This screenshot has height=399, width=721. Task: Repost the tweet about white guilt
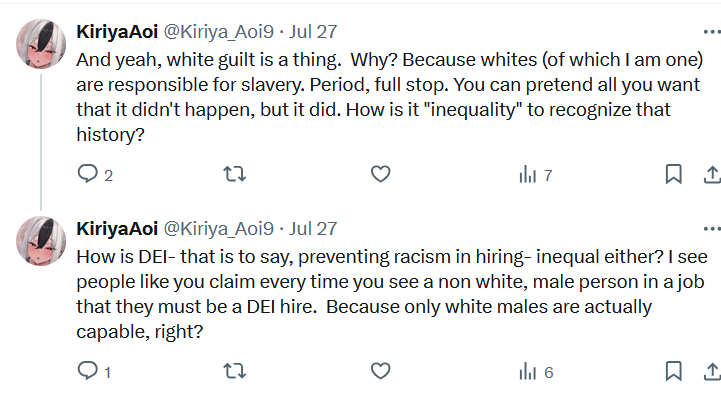(x=235, y=174)
